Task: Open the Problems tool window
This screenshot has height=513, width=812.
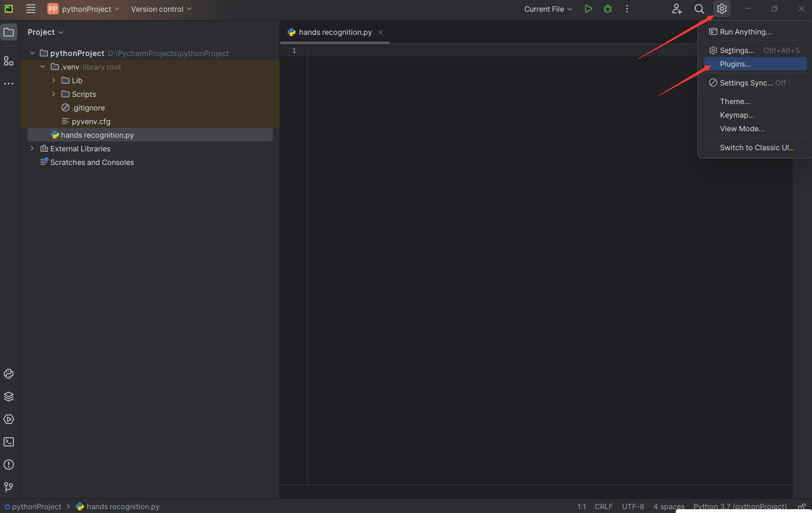Action: click(9, 465)
